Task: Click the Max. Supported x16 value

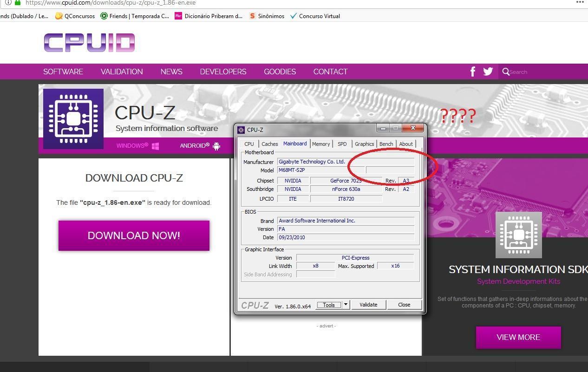Action: pos(396,266)
